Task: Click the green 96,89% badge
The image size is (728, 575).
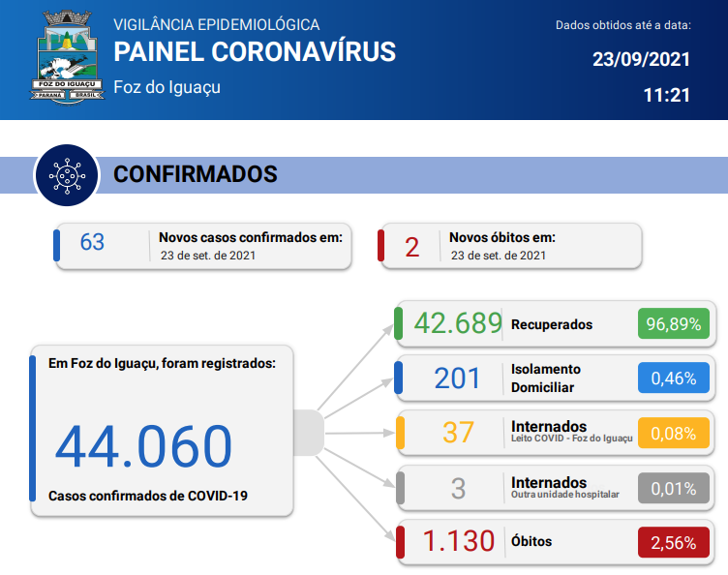Action: point(674,324)
